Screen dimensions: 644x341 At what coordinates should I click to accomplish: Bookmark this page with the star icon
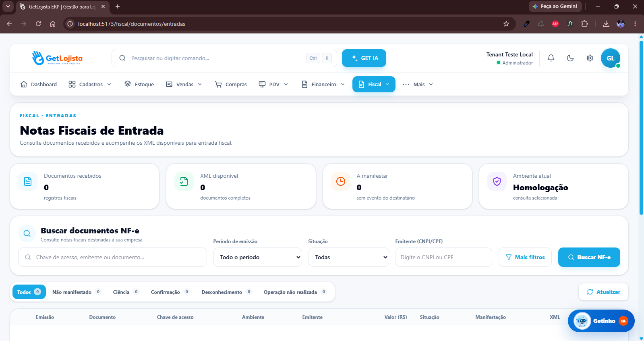click(506, 24)
